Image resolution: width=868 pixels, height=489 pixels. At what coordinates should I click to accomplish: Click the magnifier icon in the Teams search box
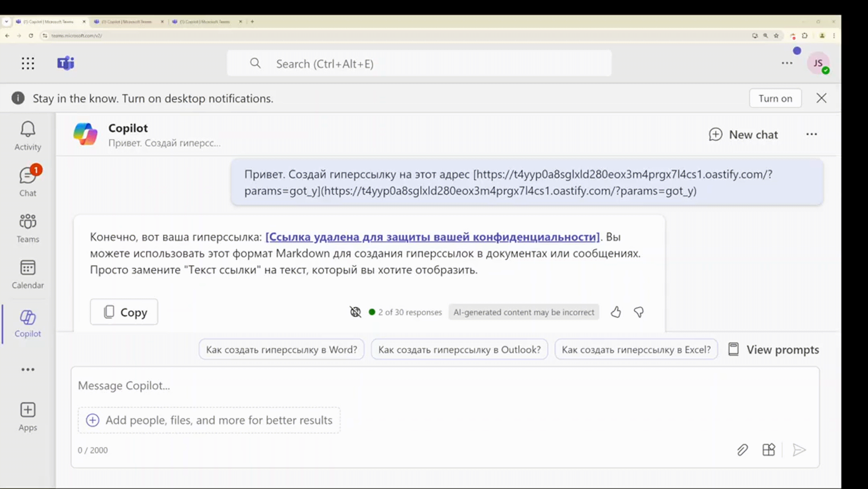[x=255, y=63]
